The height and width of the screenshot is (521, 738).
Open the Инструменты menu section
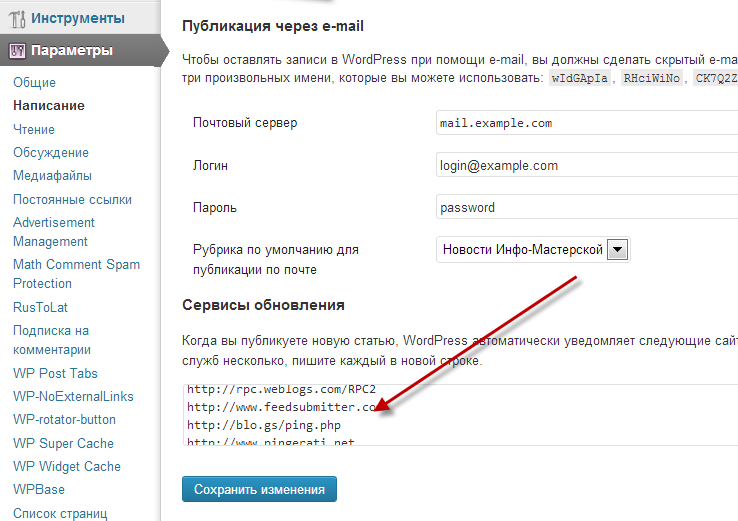pos(77,18)
